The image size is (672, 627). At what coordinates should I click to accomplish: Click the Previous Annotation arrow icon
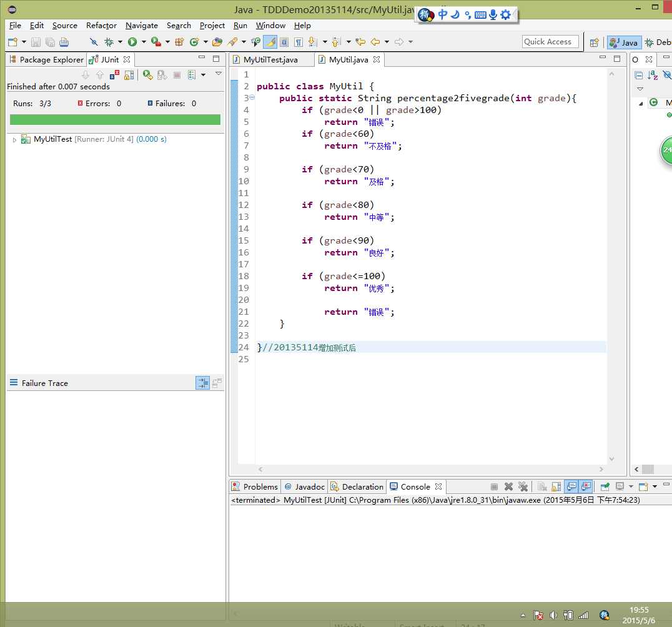(336, 42)
